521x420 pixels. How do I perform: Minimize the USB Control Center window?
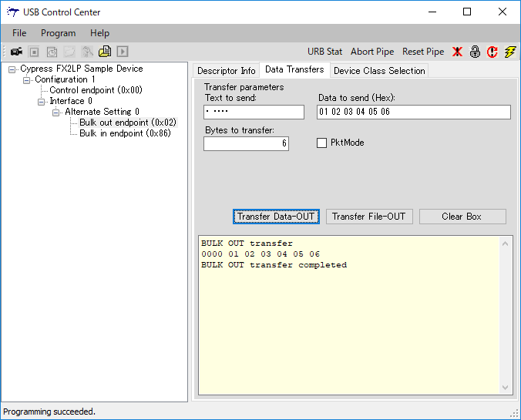click(x=432, y=12)
